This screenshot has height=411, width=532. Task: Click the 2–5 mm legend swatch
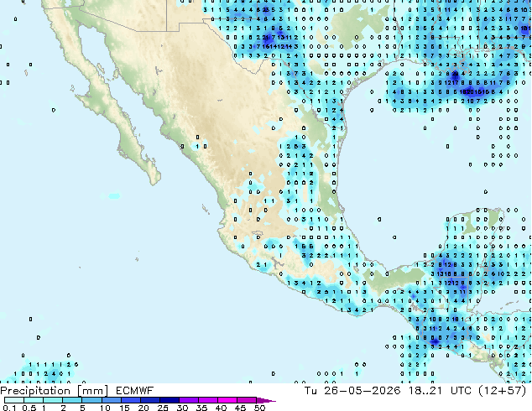coord(72,400)
